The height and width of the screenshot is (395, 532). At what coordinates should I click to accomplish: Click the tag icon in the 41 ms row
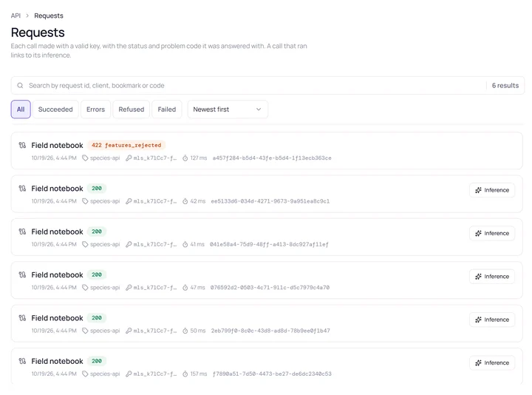pos(85,244)
